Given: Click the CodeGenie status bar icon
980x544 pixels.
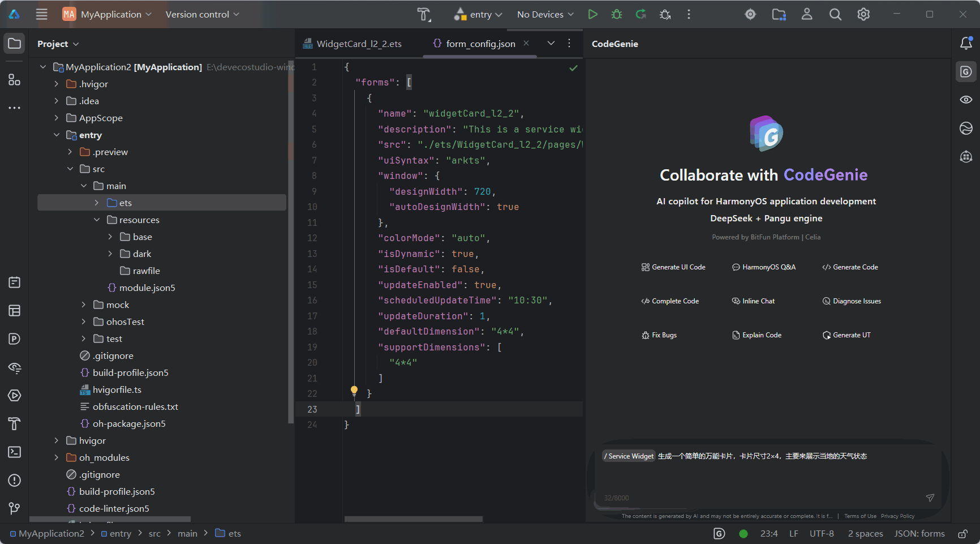Looking at the screenshot, I should click(x=719, y=533).
